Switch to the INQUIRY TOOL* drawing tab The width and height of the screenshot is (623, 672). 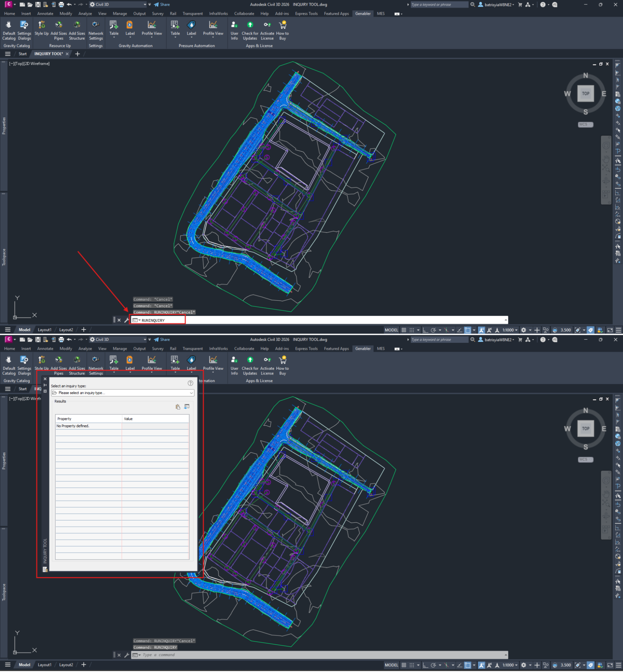pos(48,54)
